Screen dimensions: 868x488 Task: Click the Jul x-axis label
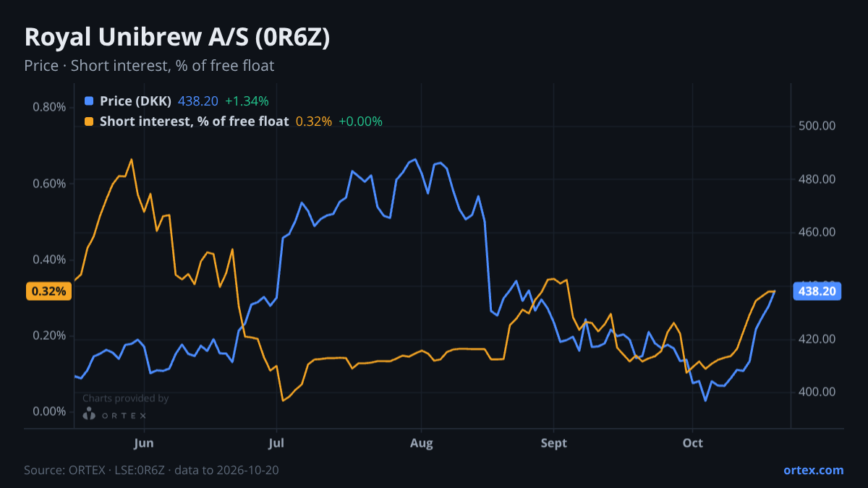(276, 443)
